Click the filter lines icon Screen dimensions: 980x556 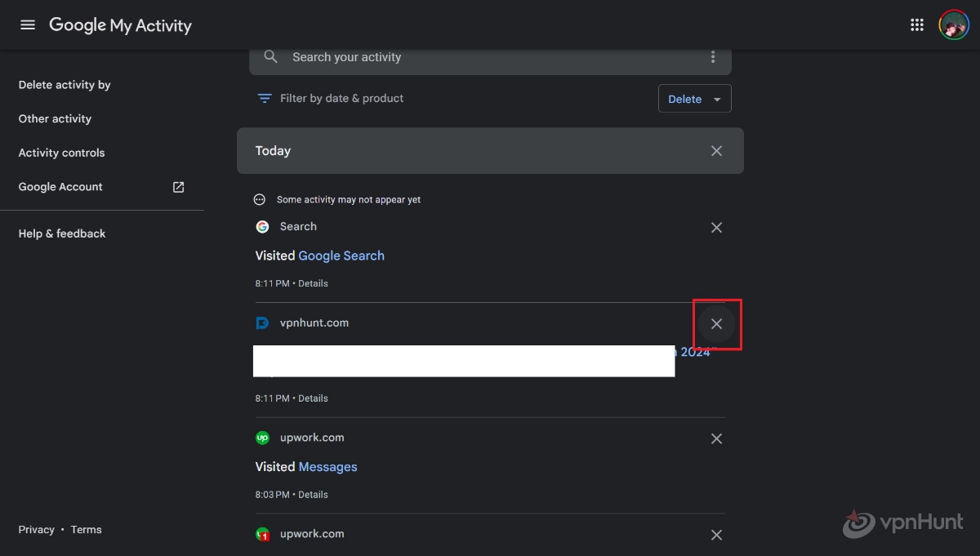click(265, 98)
